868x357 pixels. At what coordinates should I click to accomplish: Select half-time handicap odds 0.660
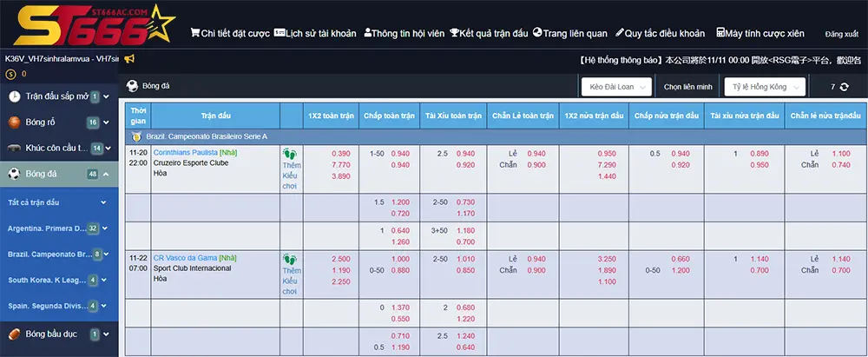681,259
